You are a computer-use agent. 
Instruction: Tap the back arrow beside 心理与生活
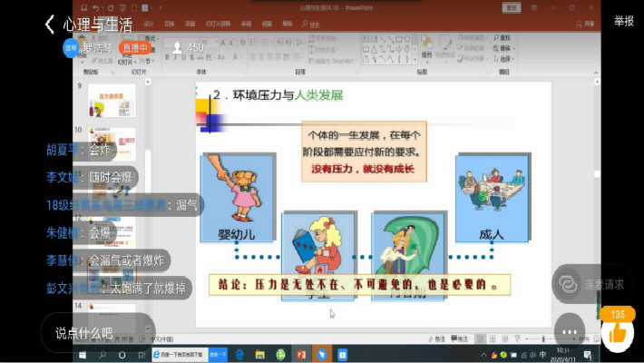coord(50,24)
